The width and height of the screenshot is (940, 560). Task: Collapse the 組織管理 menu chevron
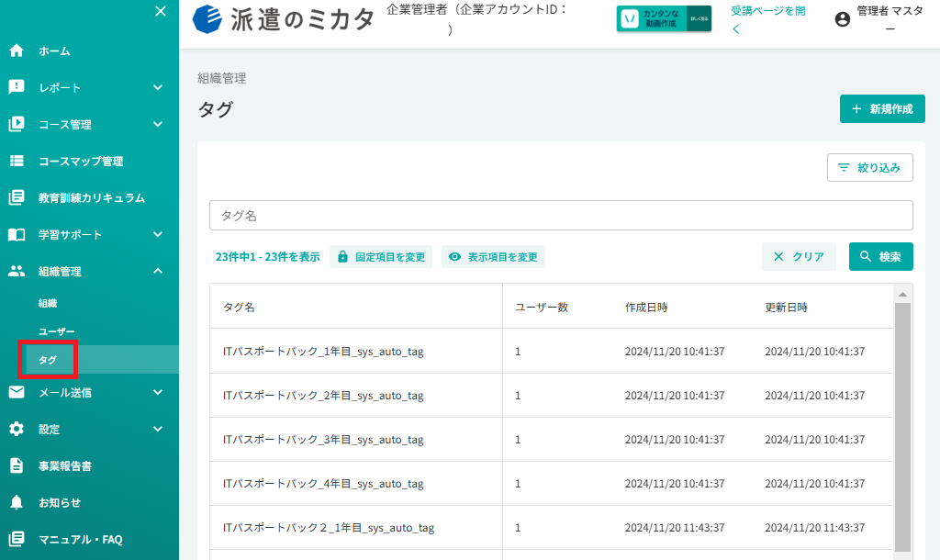pyautogui.click(x=158, y=271)
